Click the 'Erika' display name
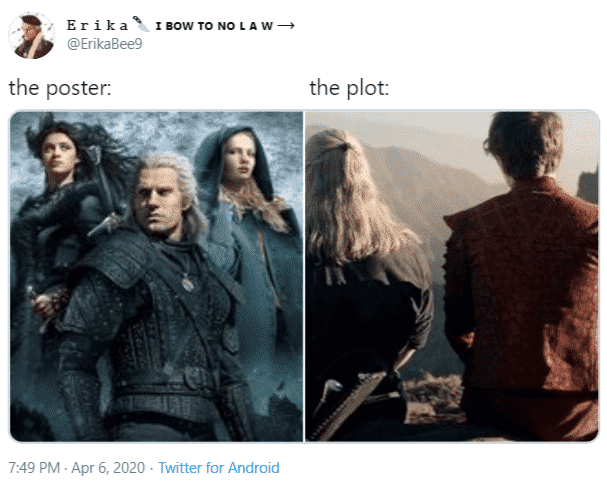Viewport: 607px width, 485px height. click(x=97, y=26)
